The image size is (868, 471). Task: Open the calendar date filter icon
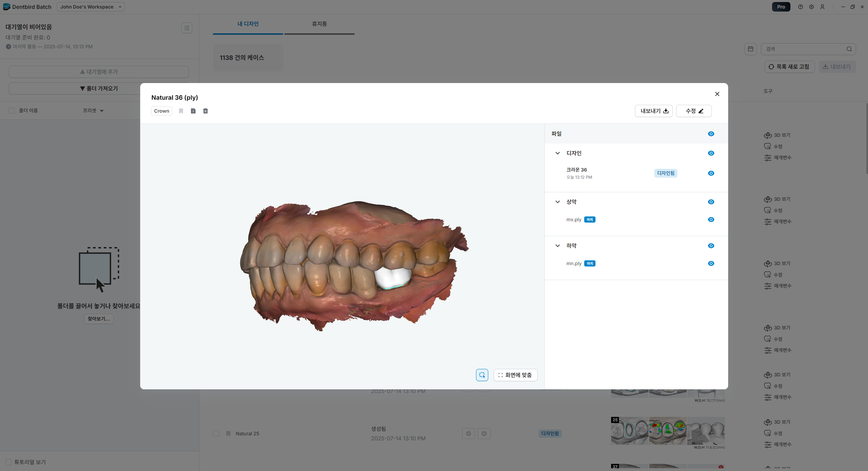(750, 49)
